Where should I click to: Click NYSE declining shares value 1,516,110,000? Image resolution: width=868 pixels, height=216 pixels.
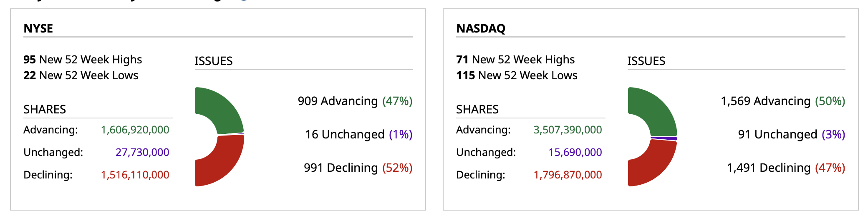click(x=135, y=175)
